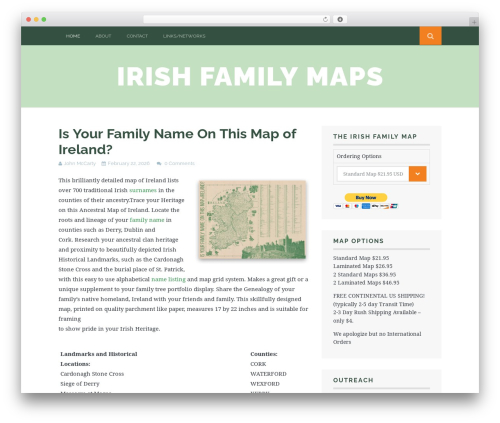Click the calendar icon beside post date

(x=104, y=163)
